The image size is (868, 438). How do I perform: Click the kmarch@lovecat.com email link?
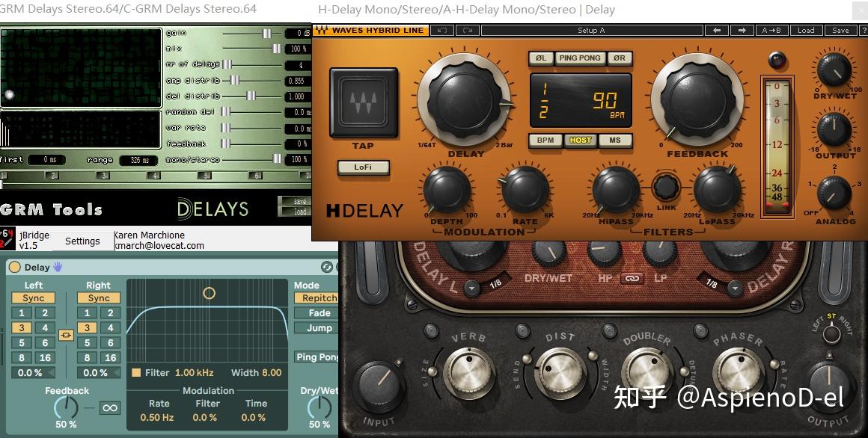point(159,246)
